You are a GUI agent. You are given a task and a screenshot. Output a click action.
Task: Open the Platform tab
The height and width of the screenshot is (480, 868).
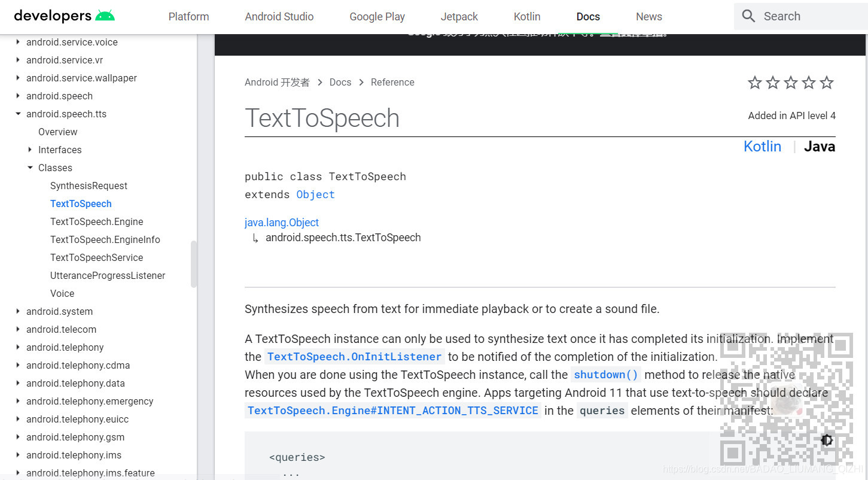(x=189, y=17)
